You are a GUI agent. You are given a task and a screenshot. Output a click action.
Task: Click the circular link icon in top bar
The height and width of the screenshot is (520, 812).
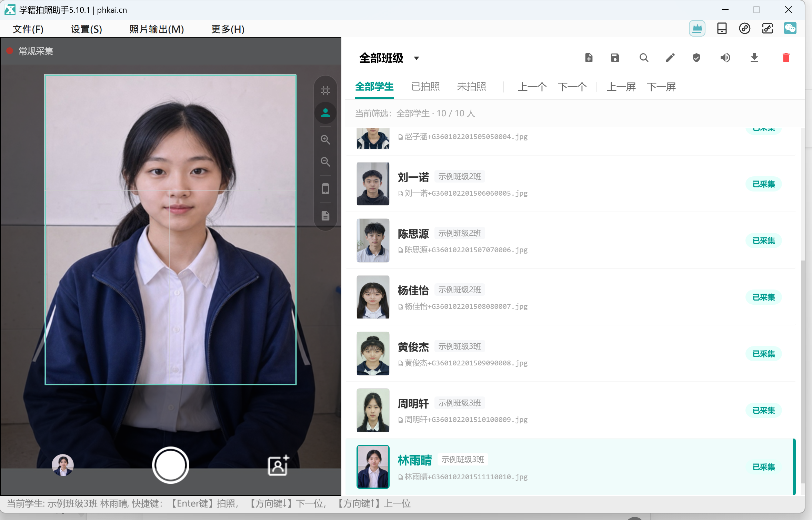tap(744, 28)
